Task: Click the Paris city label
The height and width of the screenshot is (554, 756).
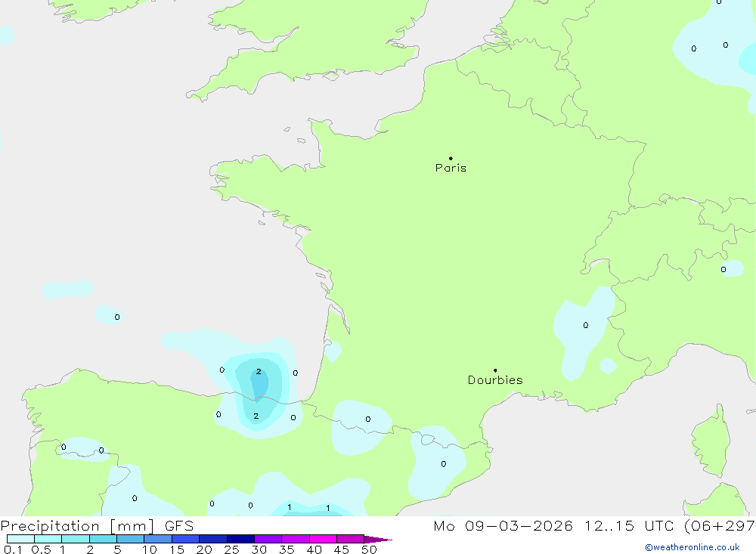Action: click(x=451, y=168)
